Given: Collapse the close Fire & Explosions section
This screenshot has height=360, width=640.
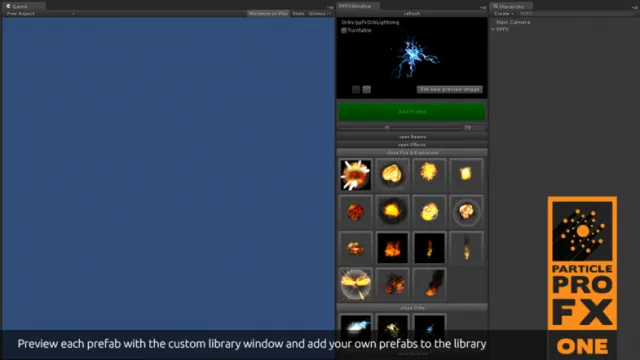Looking at the screenshot, I should click(412, 153).
